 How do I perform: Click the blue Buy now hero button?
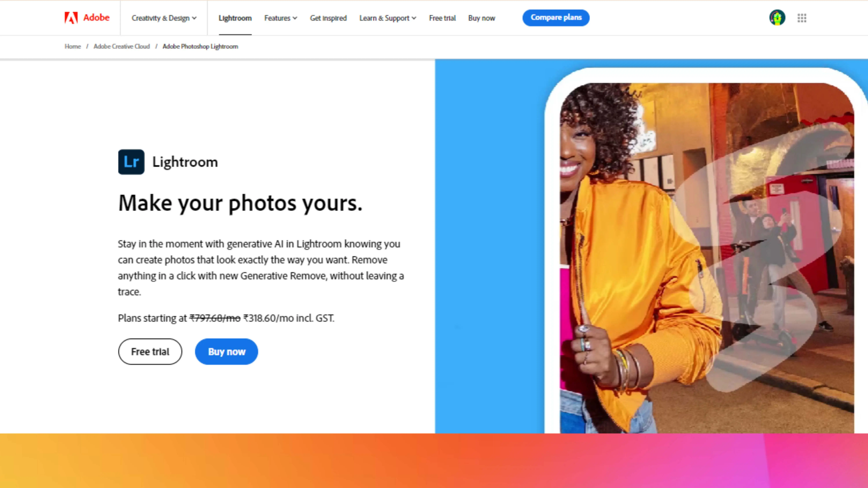click(x=226, y=352)
